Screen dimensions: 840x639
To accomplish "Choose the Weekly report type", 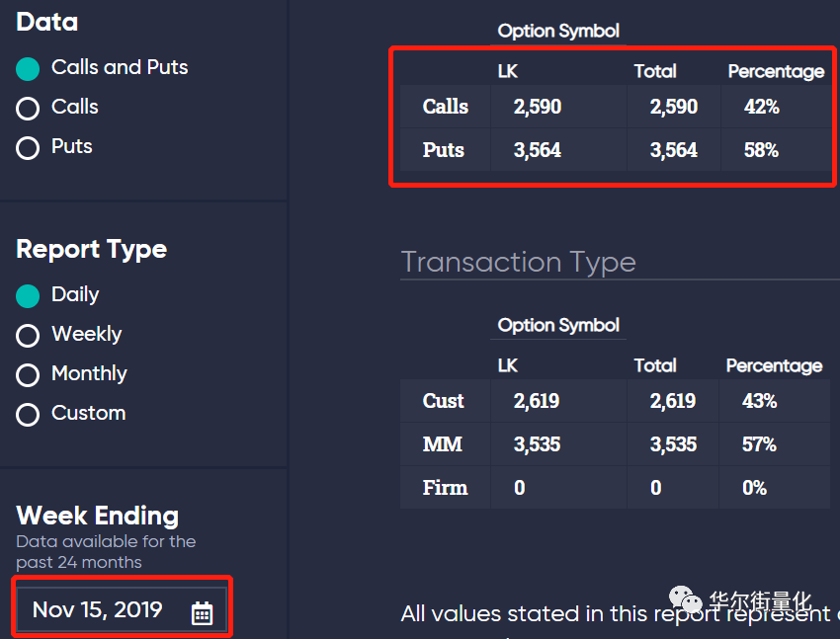I will pos(28,336).
